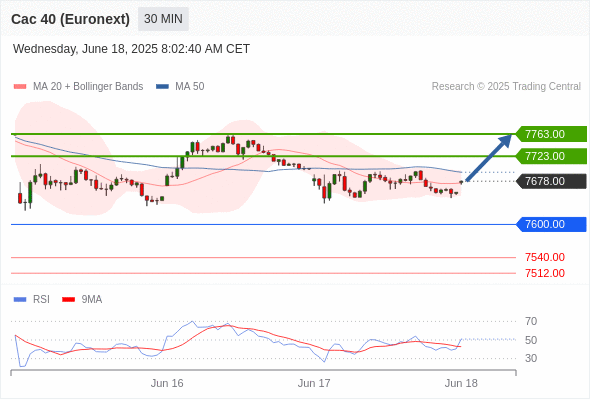
Task: Click the 7678.00 current price tag
Action: (x=551, y=181)
